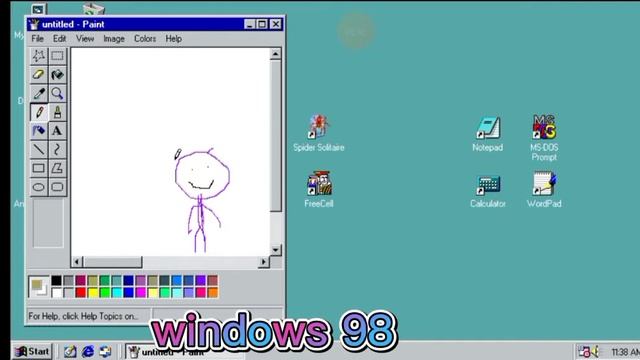Select the Free-Form Select tool
Viewport: 640px width, 360px height.
(39, 56)
